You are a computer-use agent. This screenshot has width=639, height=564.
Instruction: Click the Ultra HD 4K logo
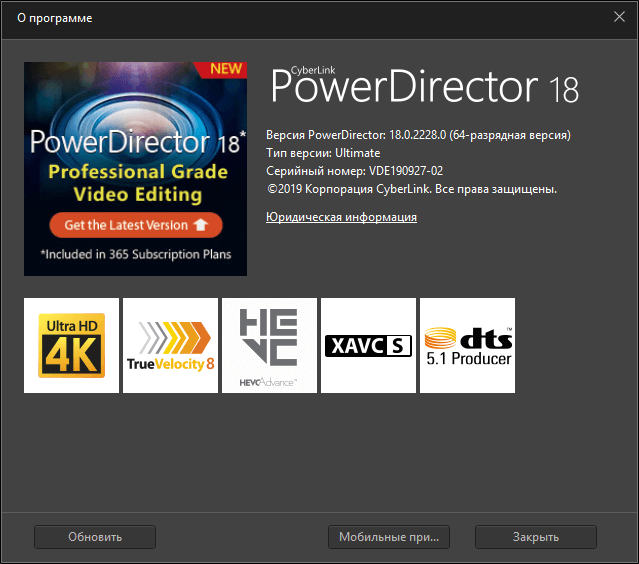coord(71,346)
